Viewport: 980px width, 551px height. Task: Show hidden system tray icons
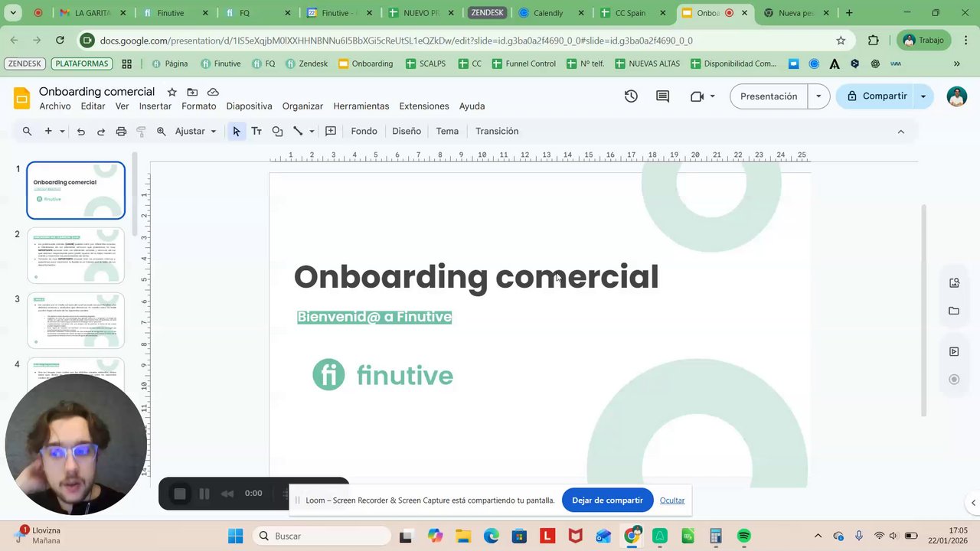(x=818, y=536)
